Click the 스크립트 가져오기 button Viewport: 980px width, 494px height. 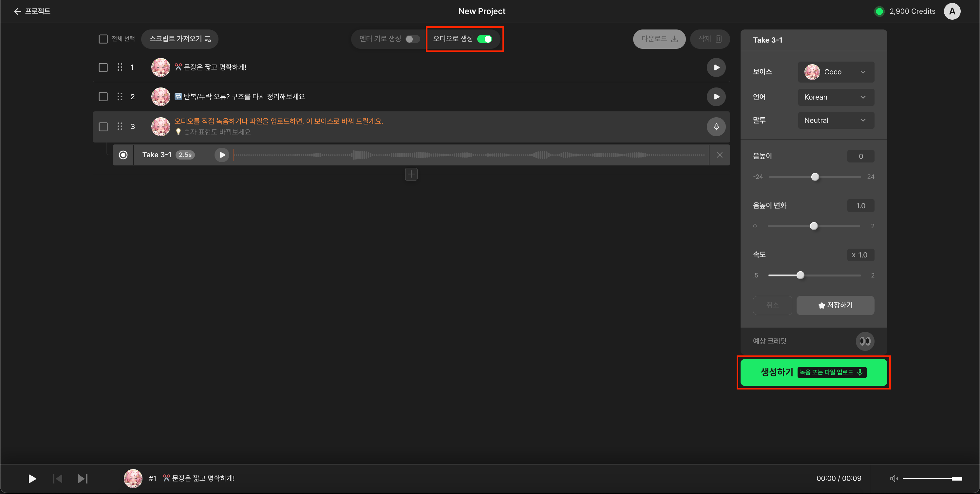pyautogui.click(x=179, y=39)
